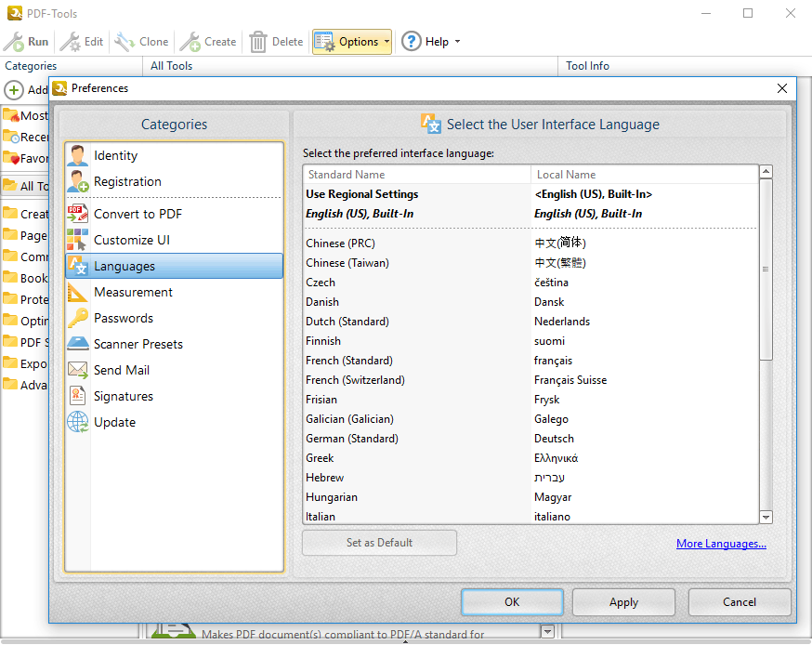Open the Help dropdown menu
This screenshot has height=645, width=812.
click(430, 42)
